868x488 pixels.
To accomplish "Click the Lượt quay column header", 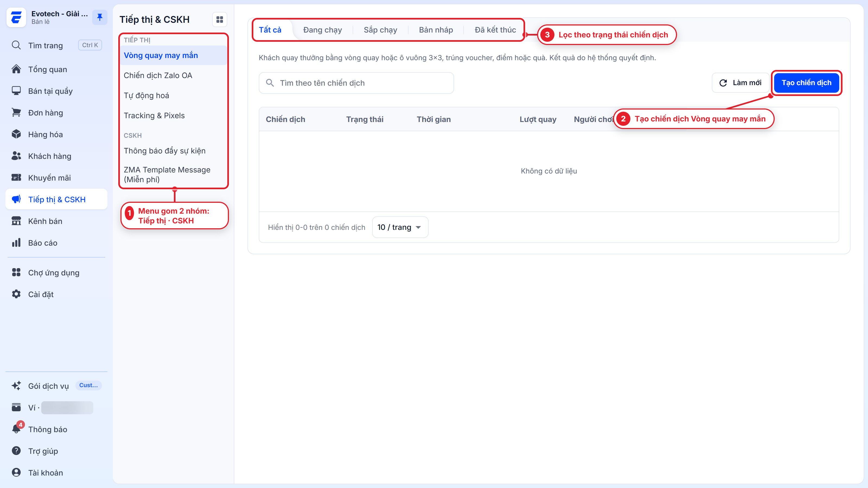I will pyautogui.click(x=538, y=119).
